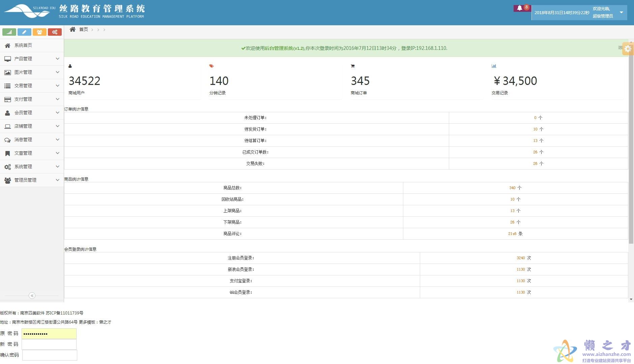Click the red gears settings shortcut button

tap(55, 32)
